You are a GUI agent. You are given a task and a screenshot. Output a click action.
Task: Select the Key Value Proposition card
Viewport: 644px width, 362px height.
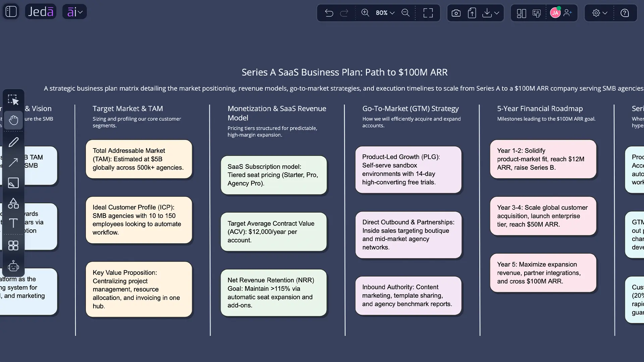point(139,289)
